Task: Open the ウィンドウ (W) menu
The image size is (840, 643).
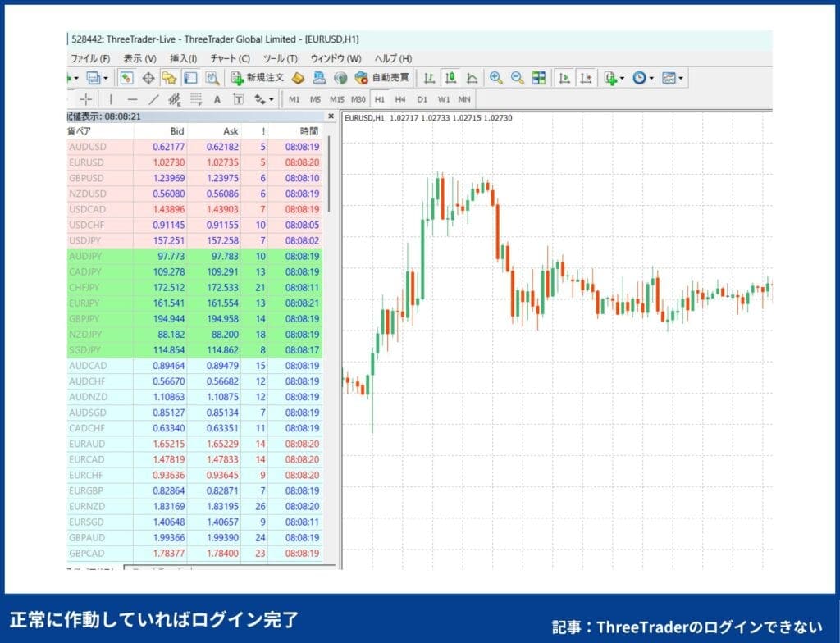Action: pyautogui.click(x=336, y=58)
